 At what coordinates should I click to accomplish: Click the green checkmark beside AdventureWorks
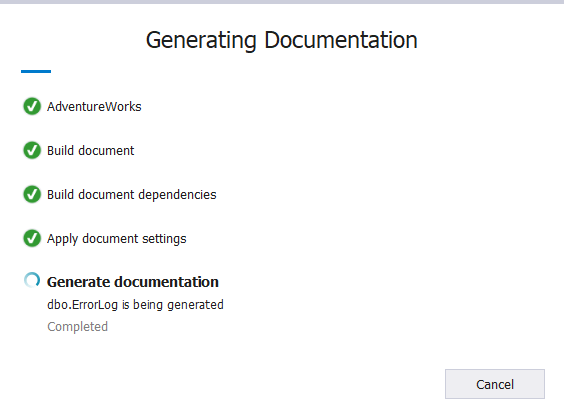pos(32,106)
